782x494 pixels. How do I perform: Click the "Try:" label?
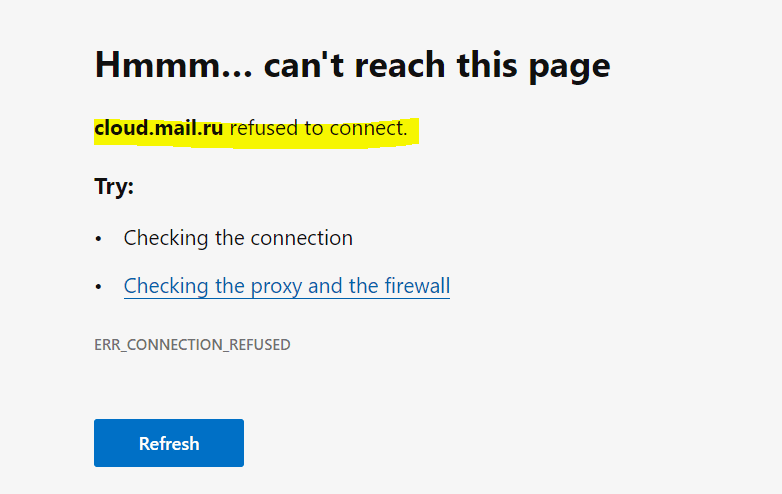pos(114,187)
